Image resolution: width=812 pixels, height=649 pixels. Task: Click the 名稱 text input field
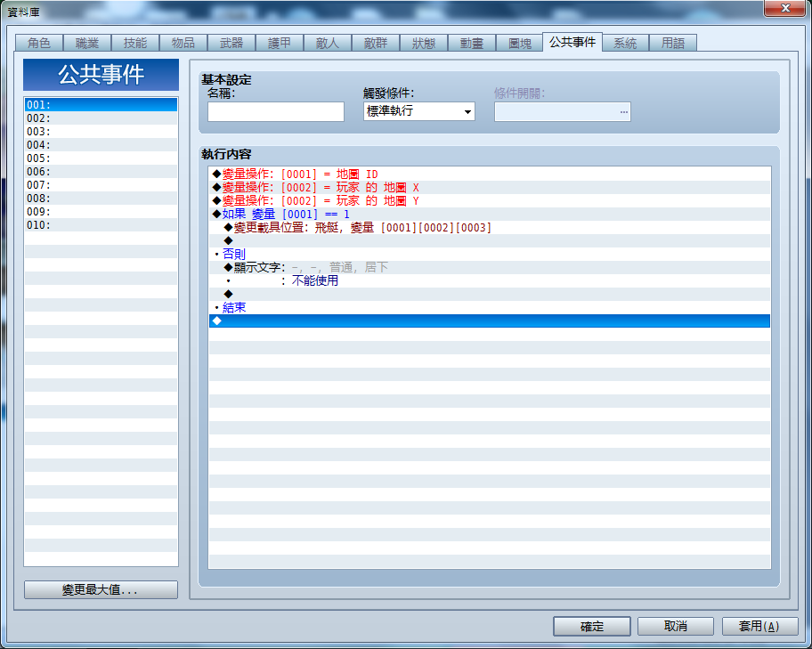[x=276, y=111]
